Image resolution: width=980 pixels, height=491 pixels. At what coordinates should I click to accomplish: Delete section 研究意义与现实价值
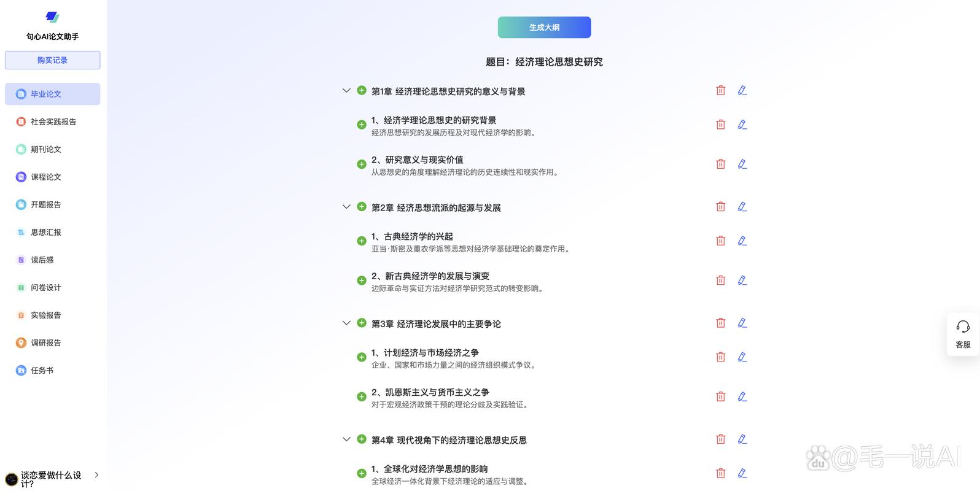721,164
